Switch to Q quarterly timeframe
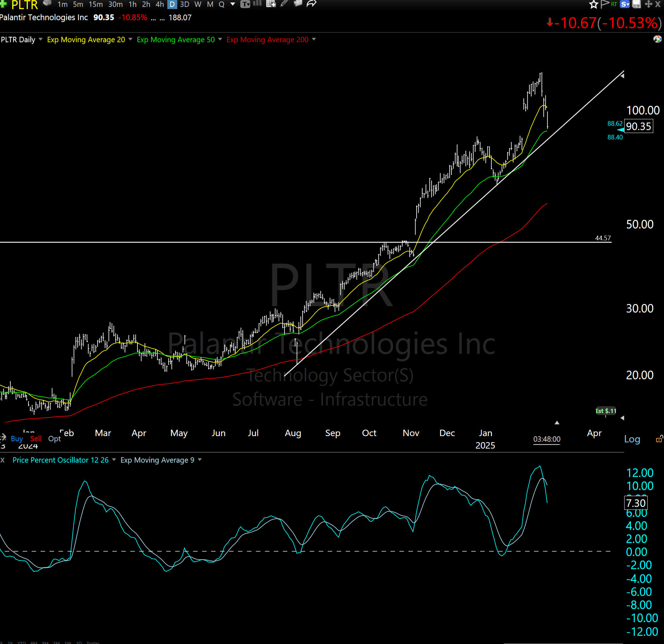Viewport: 664px width, 644px height. 221,4
